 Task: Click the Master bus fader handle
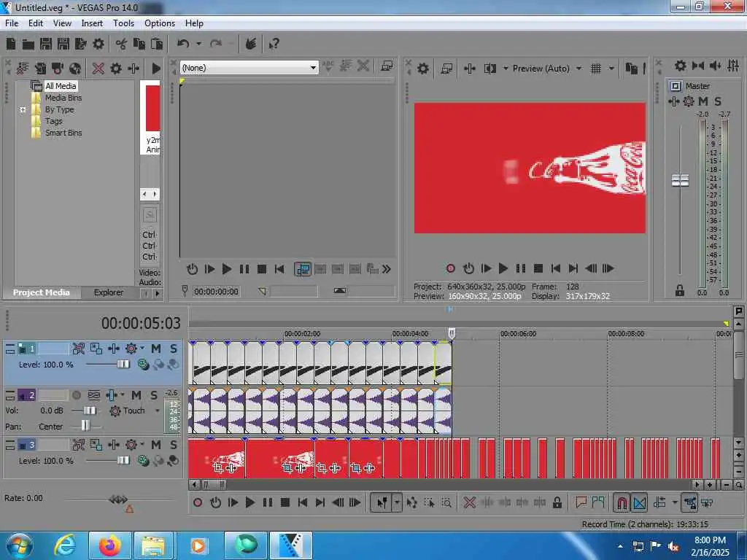[x=680, y=181]
